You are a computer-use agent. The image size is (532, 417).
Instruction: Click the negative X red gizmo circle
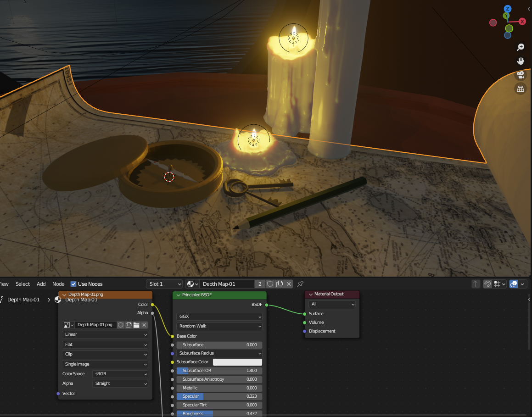[493, 23]
